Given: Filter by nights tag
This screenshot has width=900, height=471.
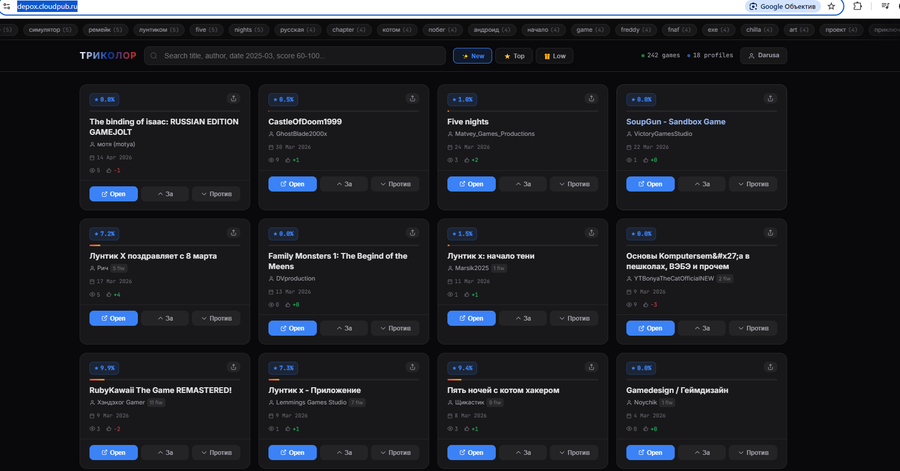Looking at the screenshot, I should pyautogui.click(x=249, y=30).
